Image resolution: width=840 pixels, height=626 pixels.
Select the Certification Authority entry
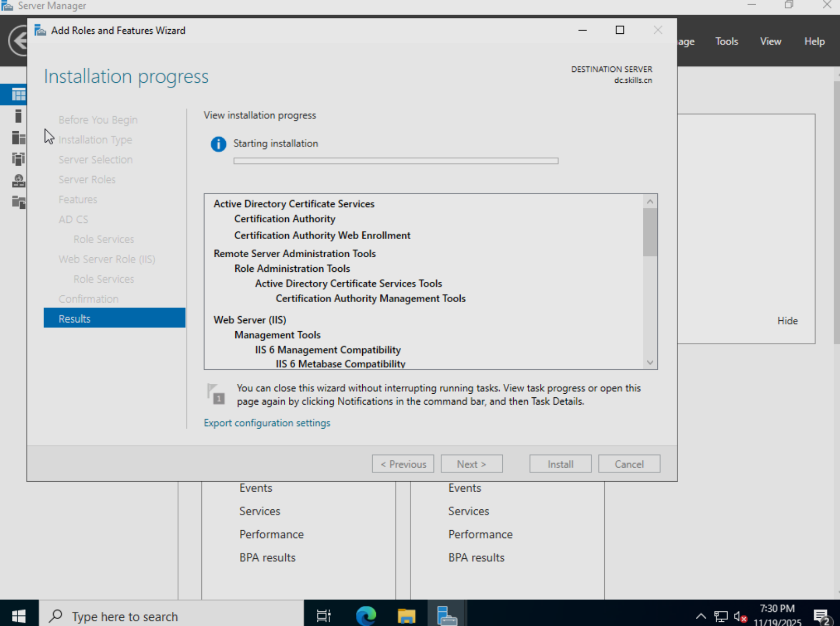click(x=285, y=219)
